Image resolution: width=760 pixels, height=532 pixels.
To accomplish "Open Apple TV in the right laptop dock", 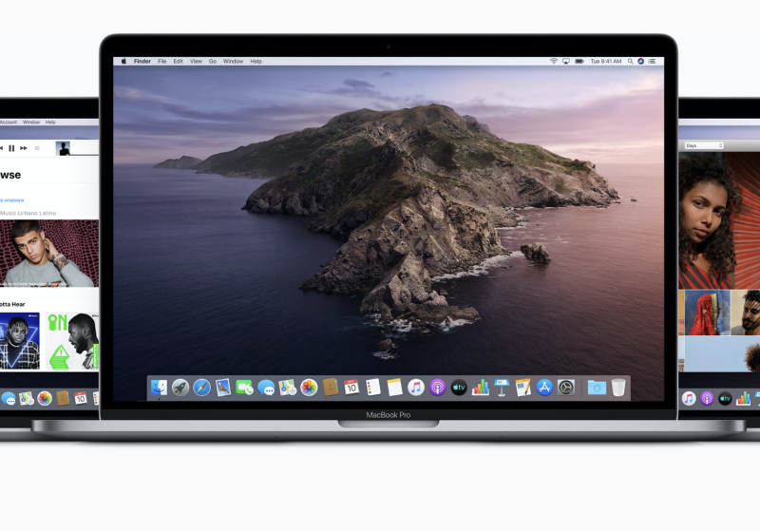I will pyautogui.click(x=725, y=399).
